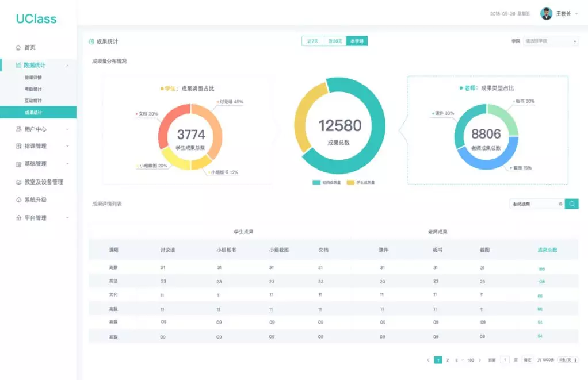The width and height of the screenshot is (588, 380).
Task: Click the 确定 button in pagination
Action: (x=528, y=360)
